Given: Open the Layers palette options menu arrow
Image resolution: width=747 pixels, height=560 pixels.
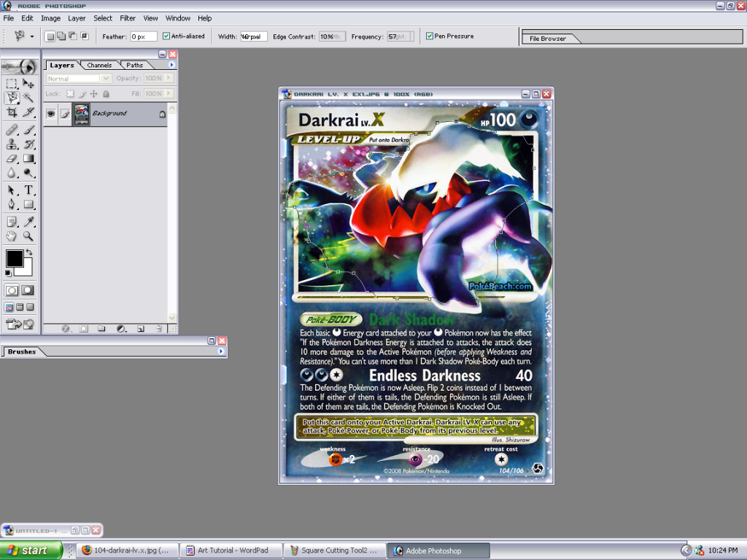Looking at the screenshot, I should click(x=171, y=65).
